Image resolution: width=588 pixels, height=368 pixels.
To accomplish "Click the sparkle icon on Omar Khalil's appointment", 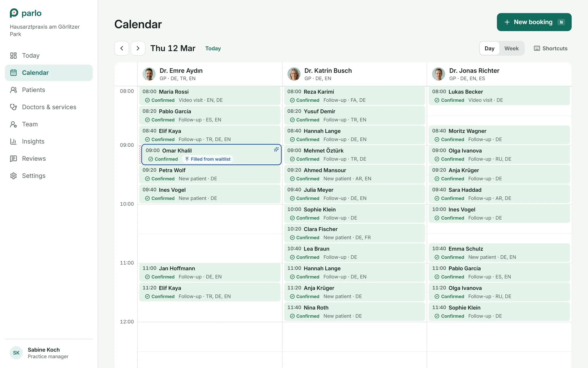I will 276,149.
